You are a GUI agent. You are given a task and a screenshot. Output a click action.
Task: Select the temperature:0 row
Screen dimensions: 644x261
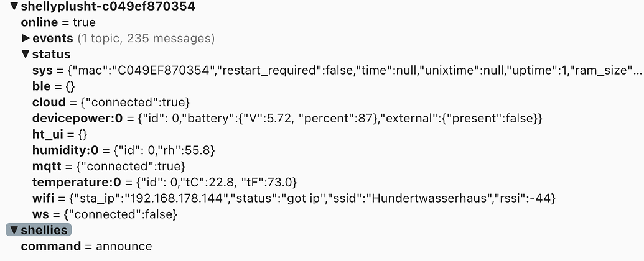click(x=164, y=182)
